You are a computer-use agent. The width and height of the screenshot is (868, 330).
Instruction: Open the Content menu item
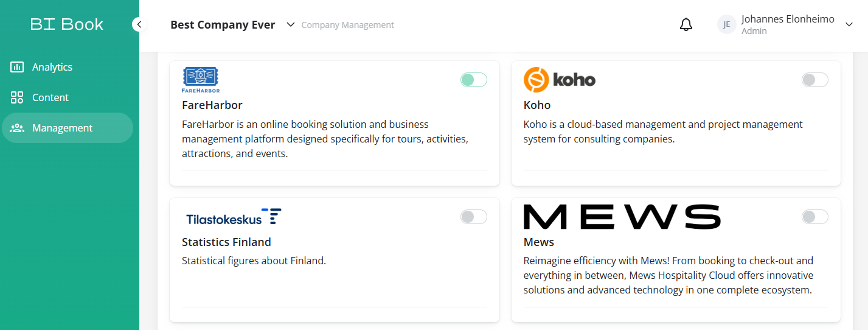67,97
